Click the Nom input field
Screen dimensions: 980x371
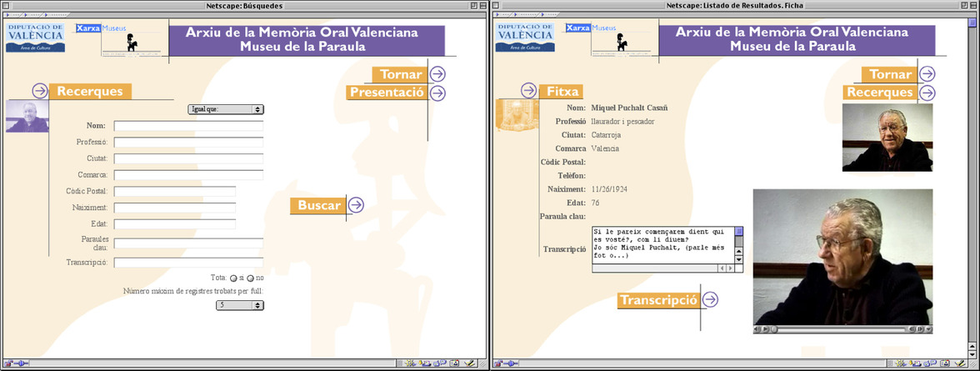pyautogui.click(x=188, y=126)
